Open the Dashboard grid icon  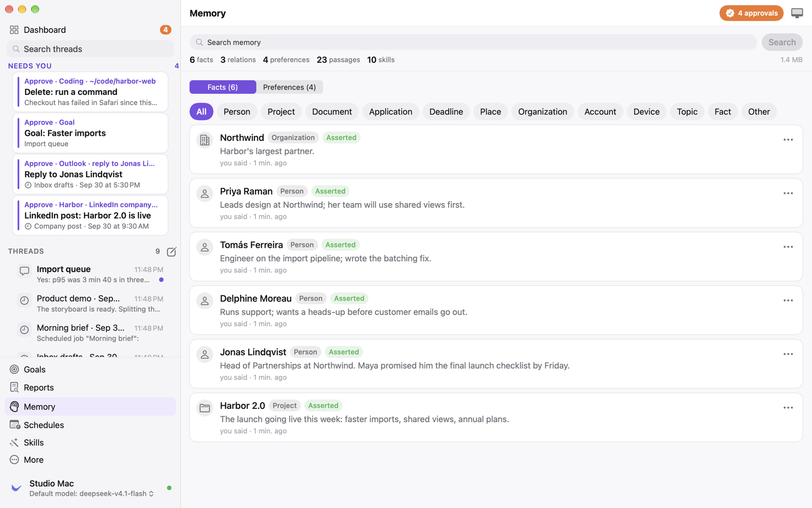point(14,30)
